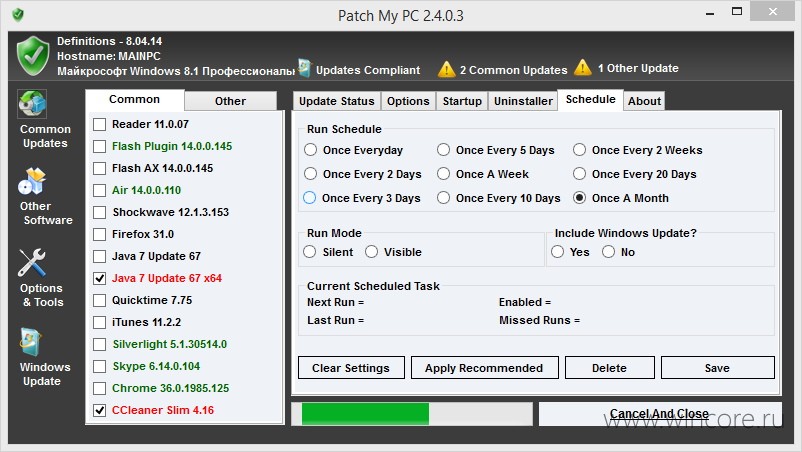Check the Flash AX 14.0.0.145 checkbox
The width and height of the screenshot is (802, 452).
[x=100, y=168]
